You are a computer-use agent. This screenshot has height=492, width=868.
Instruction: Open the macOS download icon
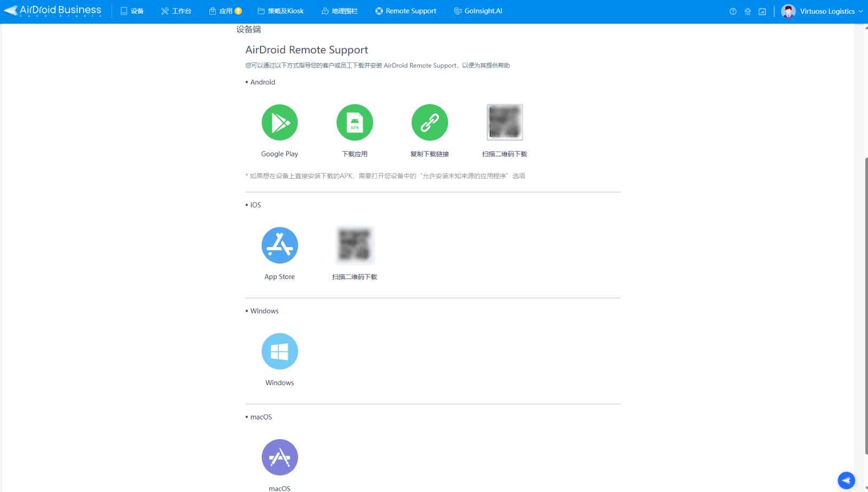279,457
